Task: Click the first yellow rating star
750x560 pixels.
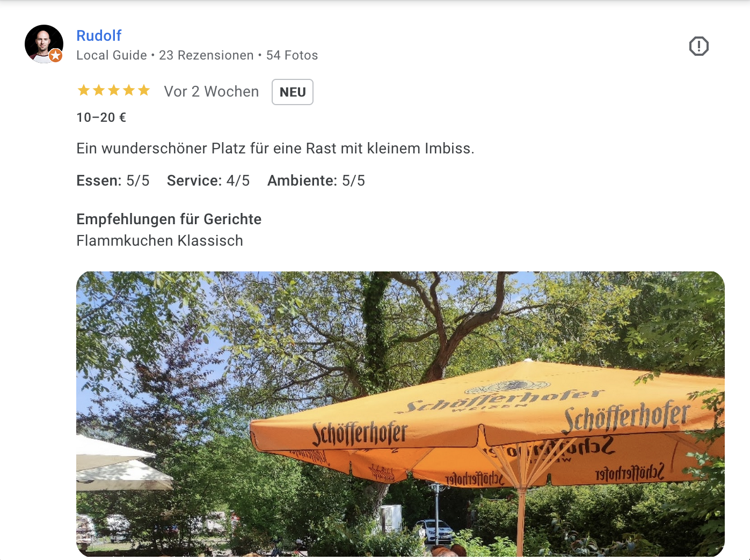Action: pyautogui.click(x=84, y=90)
